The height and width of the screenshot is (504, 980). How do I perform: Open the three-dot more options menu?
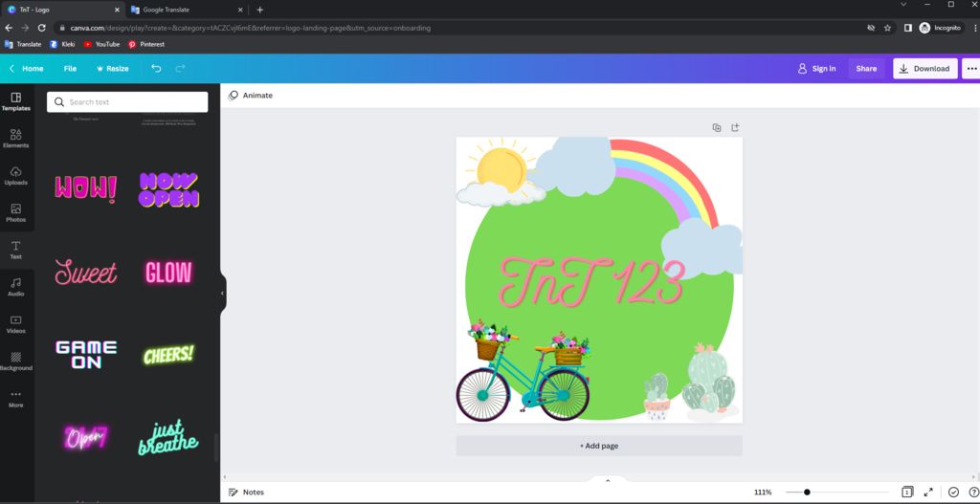(971, 69)
